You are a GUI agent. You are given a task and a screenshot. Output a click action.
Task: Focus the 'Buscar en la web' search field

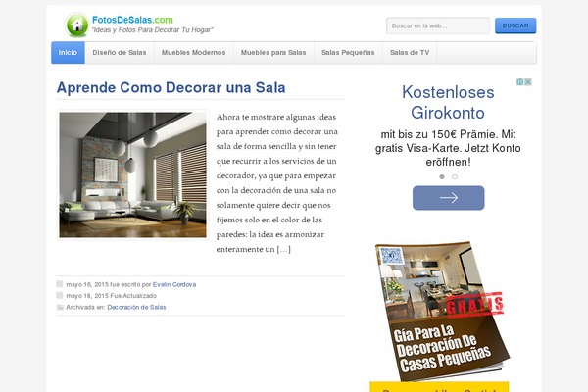[438, 25]
